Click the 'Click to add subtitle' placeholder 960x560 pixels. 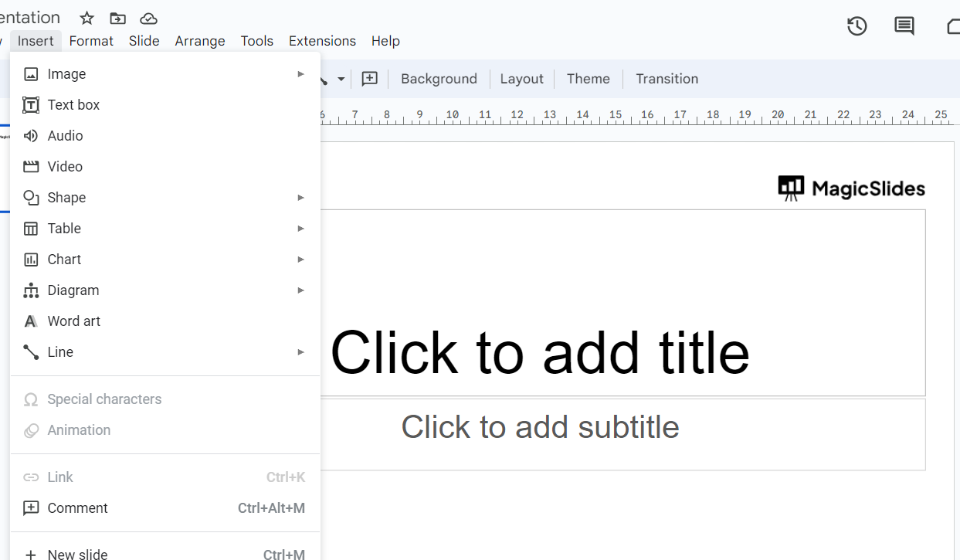pyautogui.click(x=540, y=427)
